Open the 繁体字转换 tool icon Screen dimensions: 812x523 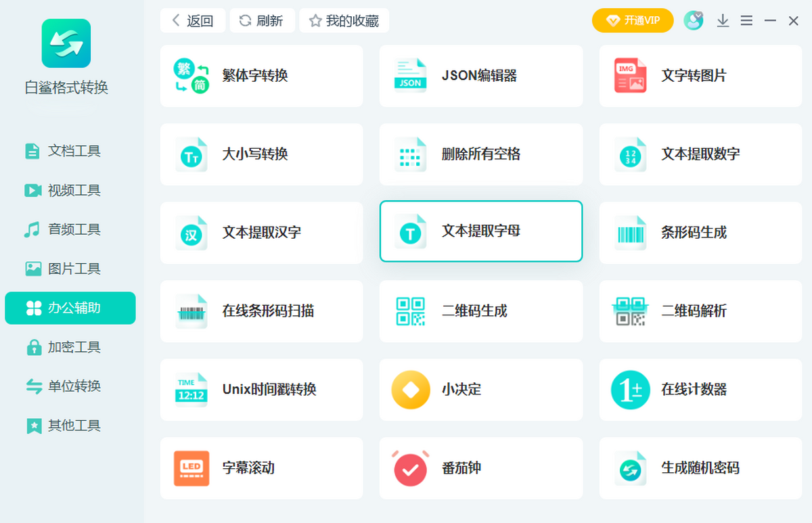click(x=191, y=76)
